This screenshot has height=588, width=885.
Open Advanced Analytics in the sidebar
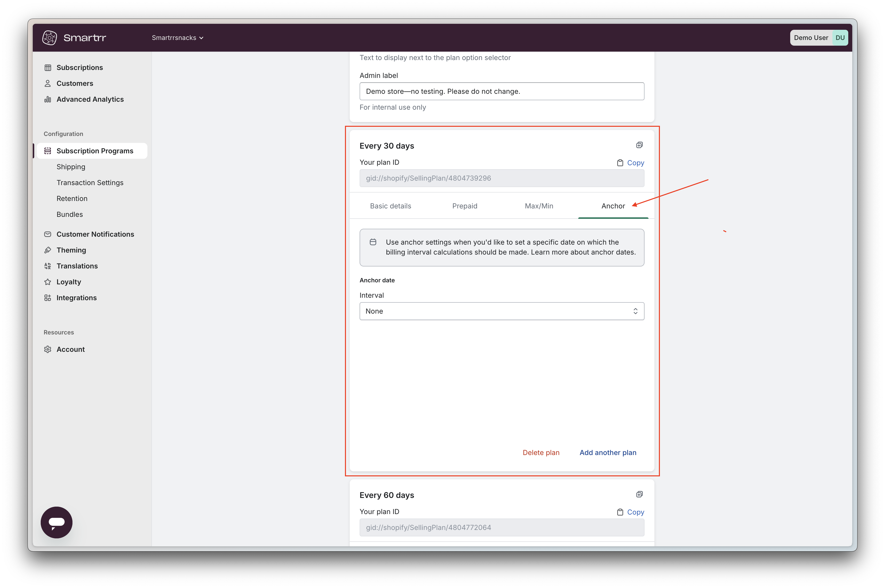pos(90,99)
